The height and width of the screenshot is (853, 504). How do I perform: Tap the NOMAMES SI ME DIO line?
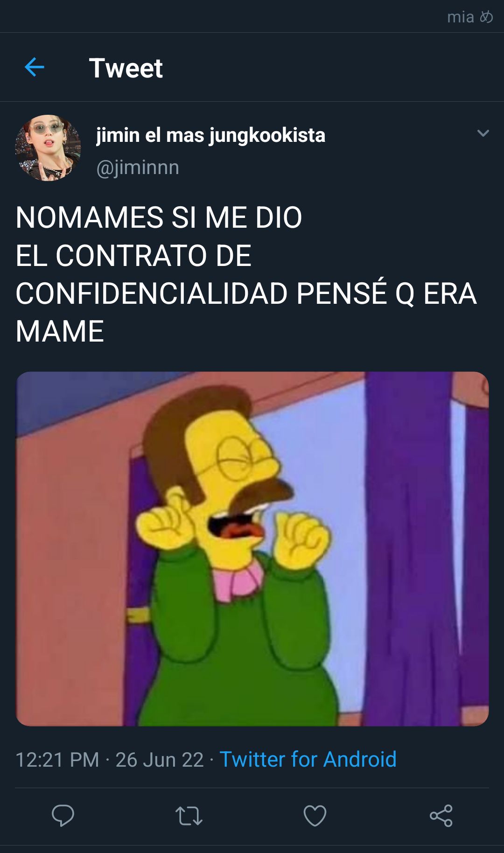pos(159,218)
